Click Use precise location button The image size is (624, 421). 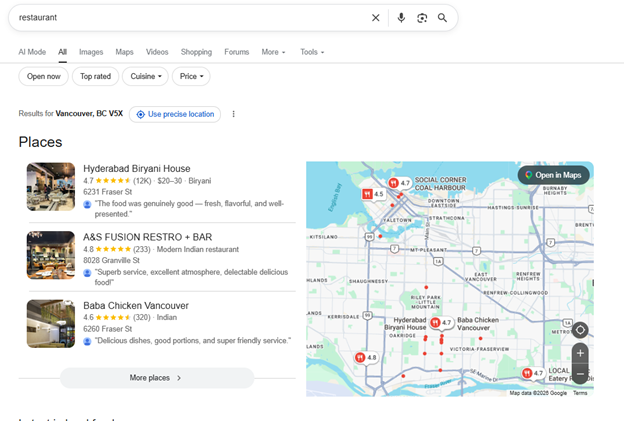coord(175,114)
